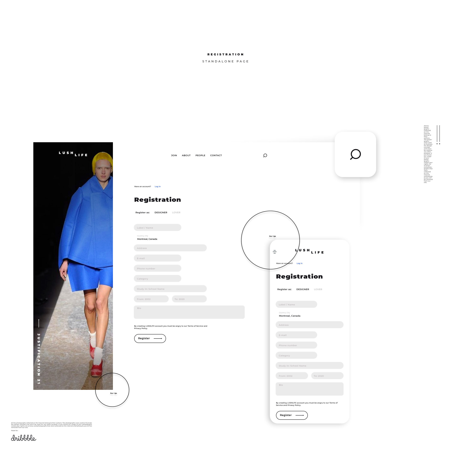The width and height of the screenshot is (451, 476).
Task: Click the Label / Name input field
Action: coord(157,227)
